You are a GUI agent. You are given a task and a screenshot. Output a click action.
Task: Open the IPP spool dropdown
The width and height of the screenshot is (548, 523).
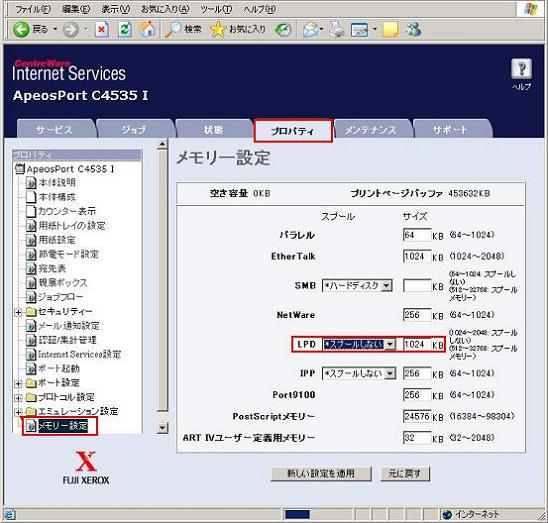point(359,373)
